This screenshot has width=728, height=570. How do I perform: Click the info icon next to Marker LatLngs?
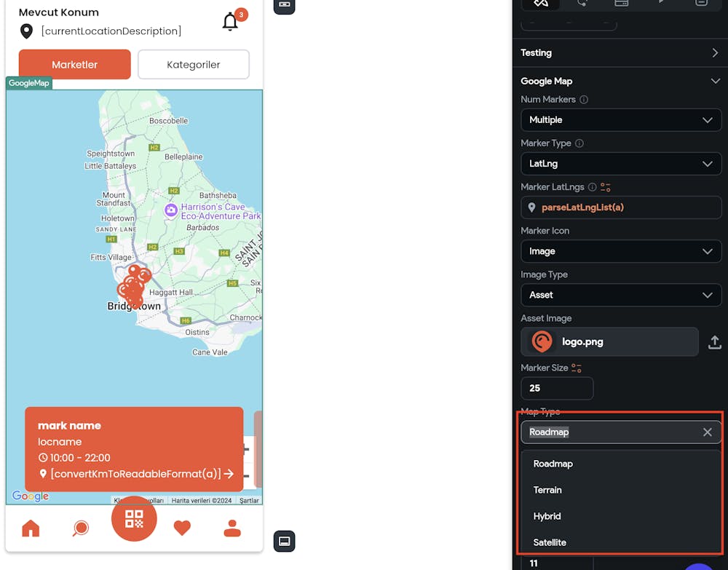(x=592, y=187)
